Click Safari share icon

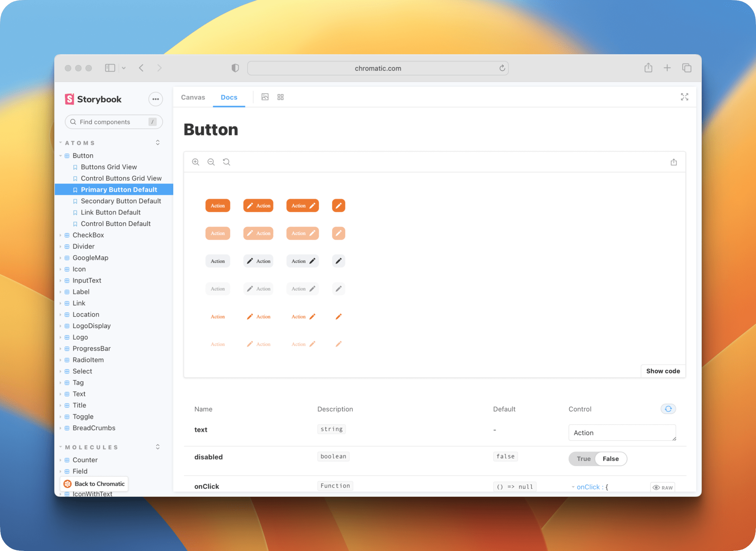pos(649,68)
